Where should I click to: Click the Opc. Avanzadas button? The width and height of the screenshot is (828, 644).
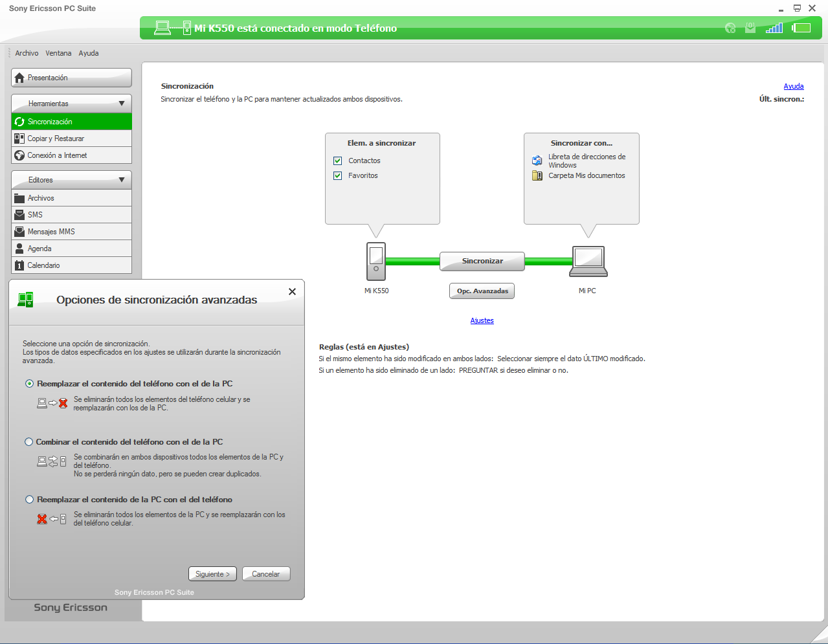[x=482, y=291]
